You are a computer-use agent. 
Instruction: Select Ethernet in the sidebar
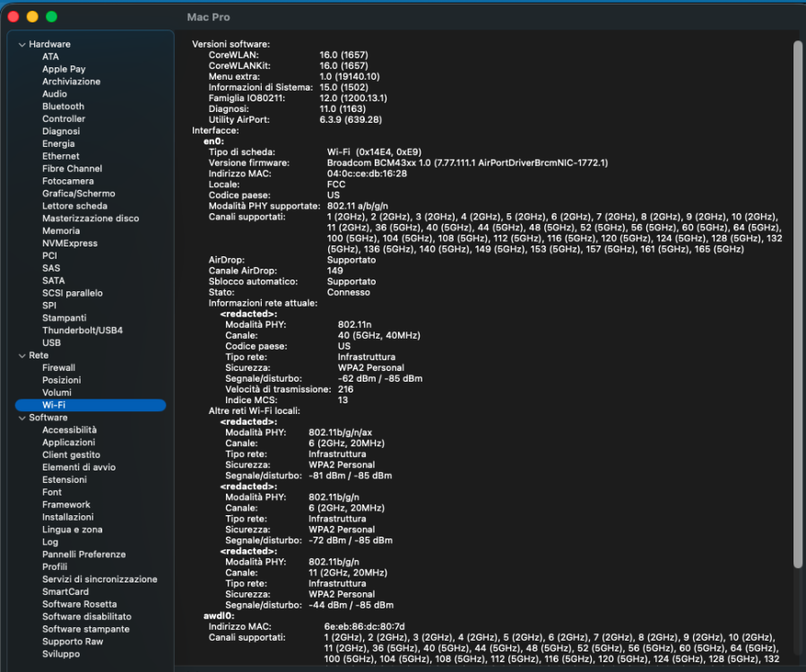click(61, 156)
